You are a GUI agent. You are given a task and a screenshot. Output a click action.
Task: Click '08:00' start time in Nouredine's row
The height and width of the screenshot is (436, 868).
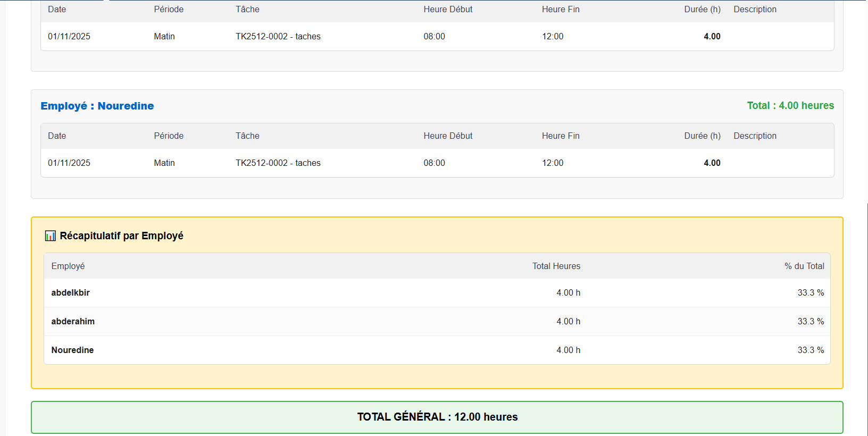[x=435, y=163]
